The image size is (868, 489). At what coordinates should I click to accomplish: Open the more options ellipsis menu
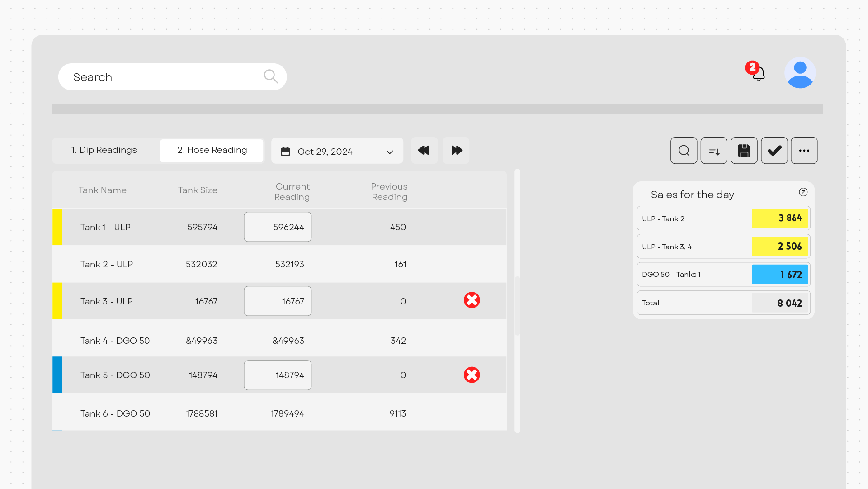coord(804,150)
